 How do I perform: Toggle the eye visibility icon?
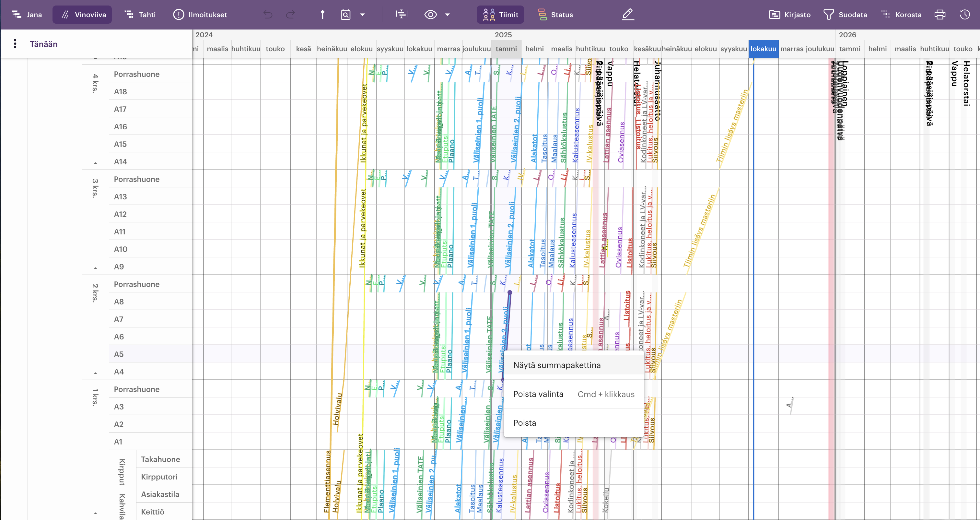click(x=430, y=15)
